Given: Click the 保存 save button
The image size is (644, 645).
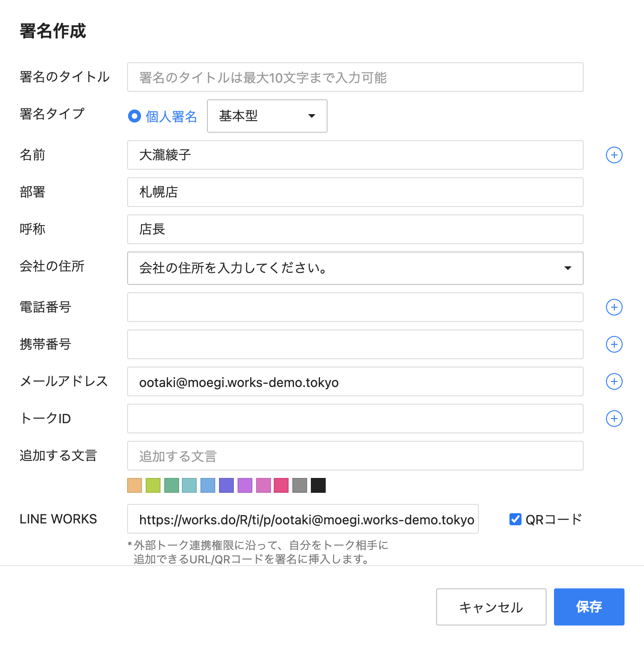Looking at the screenshot, I should click(x=589, y=607).
